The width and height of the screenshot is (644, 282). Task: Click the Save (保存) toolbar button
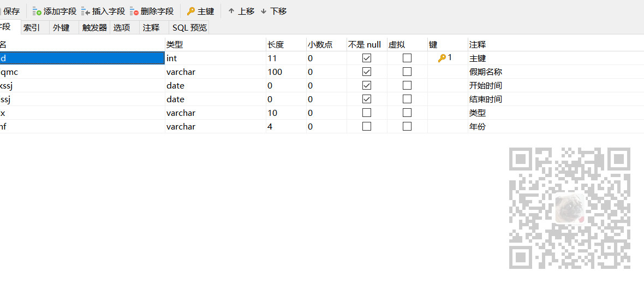pos(10,11)
